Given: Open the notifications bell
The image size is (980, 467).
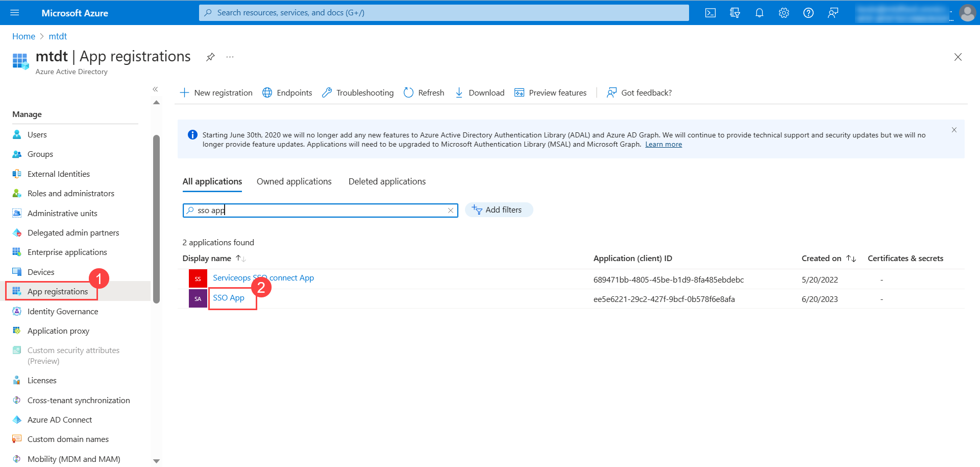Looking at the screenshot, I should (759, 13).
